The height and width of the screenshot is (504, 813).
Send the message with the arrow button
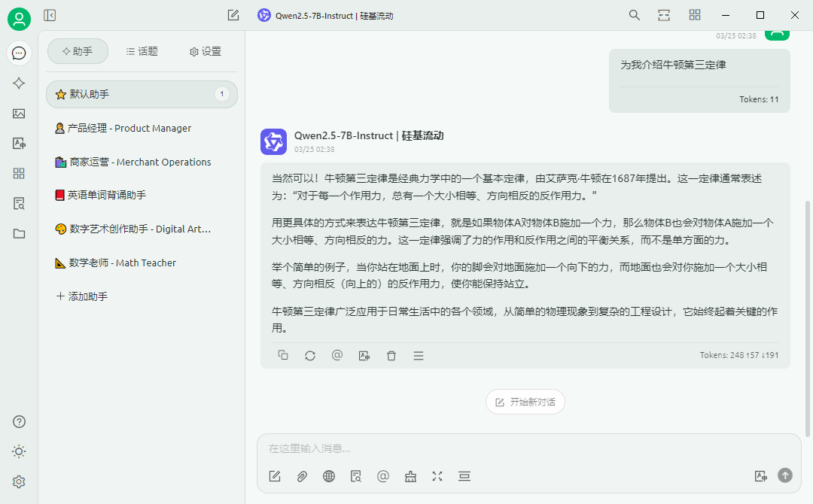[784, 475]
